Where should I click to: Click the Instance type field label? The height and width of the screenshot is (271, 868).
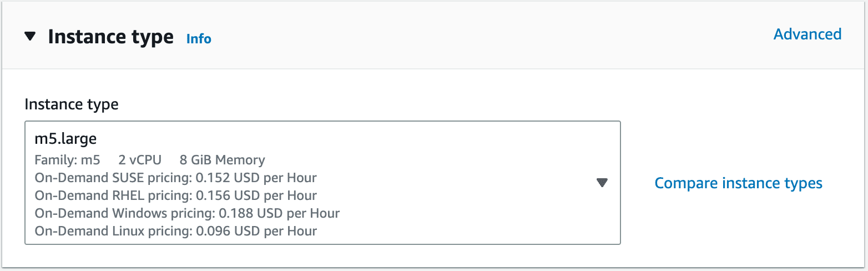point(72,104)
